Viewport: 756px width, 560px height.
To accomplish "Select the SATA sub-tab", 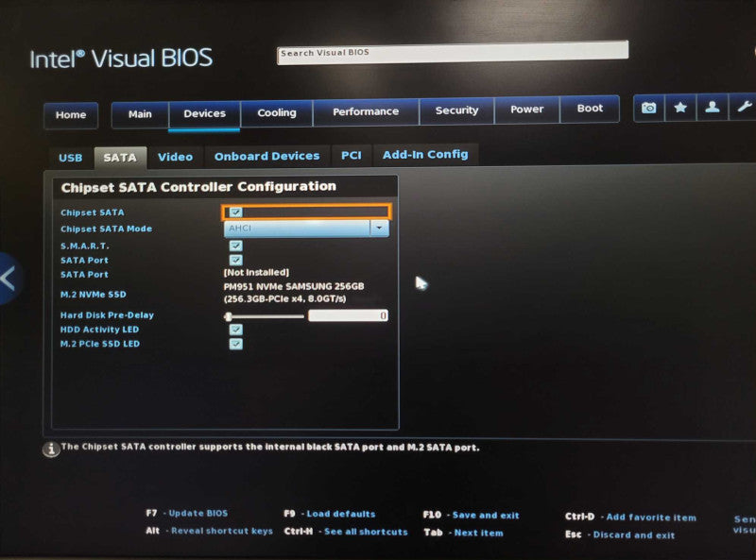I will point(120,158).
